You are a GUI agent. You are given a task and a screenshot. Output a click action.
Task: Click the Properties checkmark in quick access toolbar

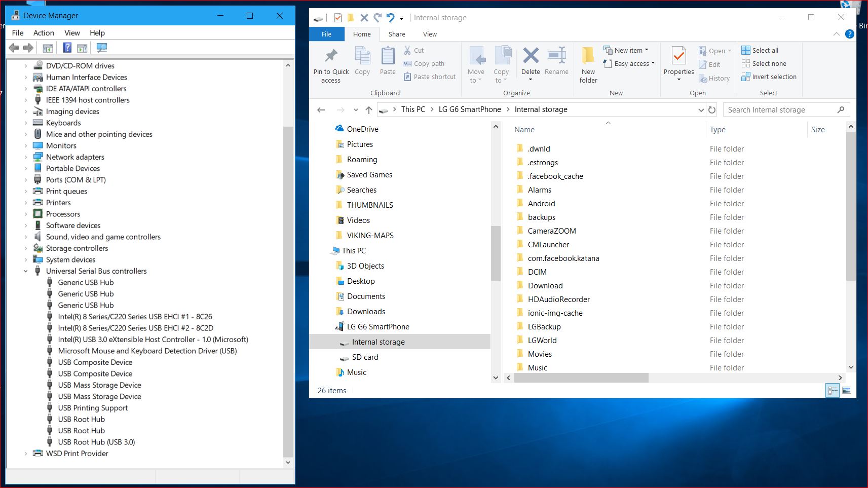tap(338, 18)
